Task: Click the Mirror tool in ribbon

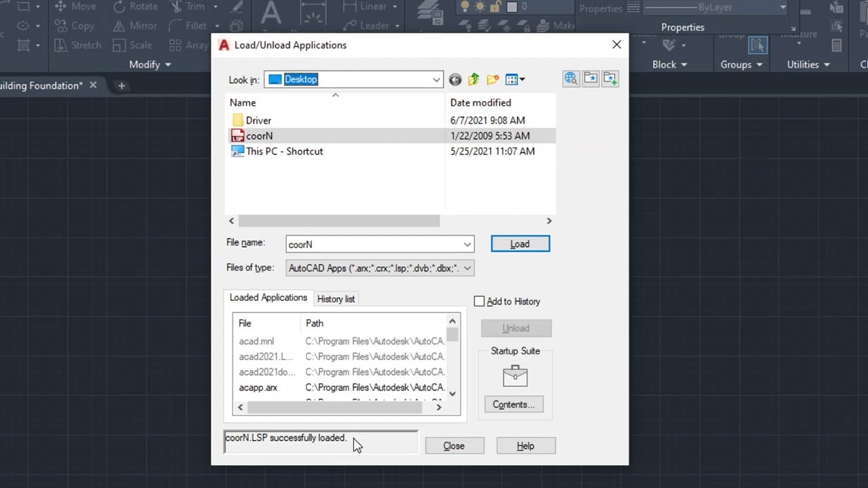Action: [x=135, y=26]
